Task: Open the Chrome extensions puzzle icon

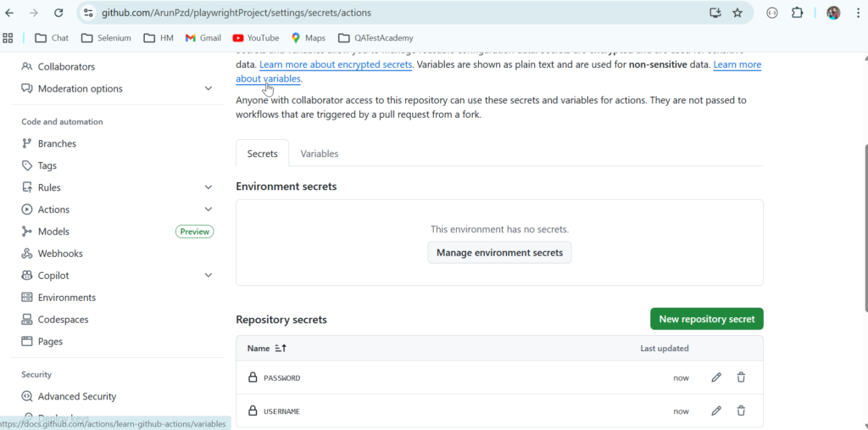Action: (x=797, y=13)
